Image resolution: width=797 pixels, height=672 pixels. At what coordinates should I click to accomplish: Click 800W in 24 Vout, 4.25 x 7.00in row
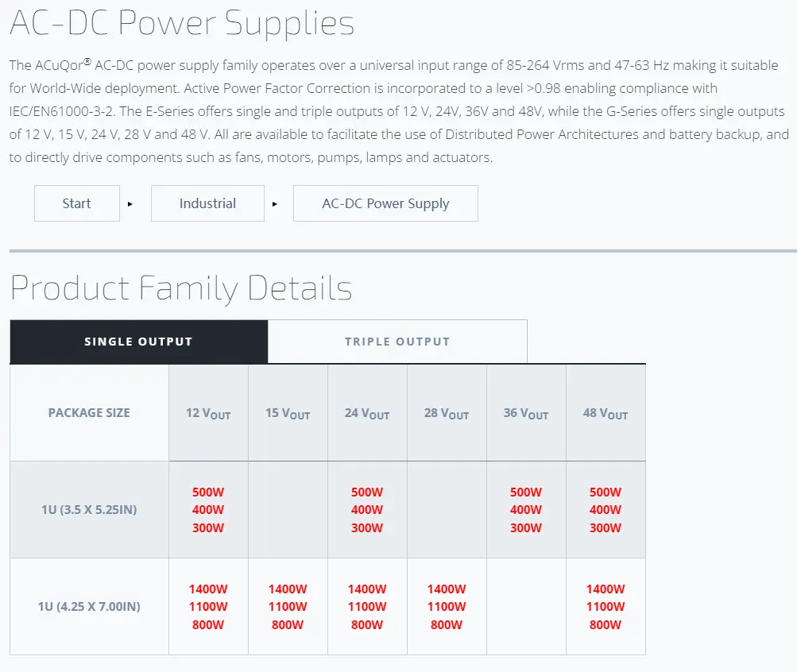click(x=367, y=625)
